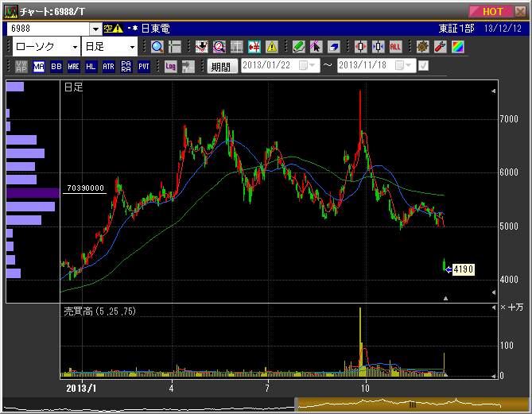Click the HL indicator icon
Viewport: 532px width, 414px height.
pyautogui.click(x=91, y=67)
